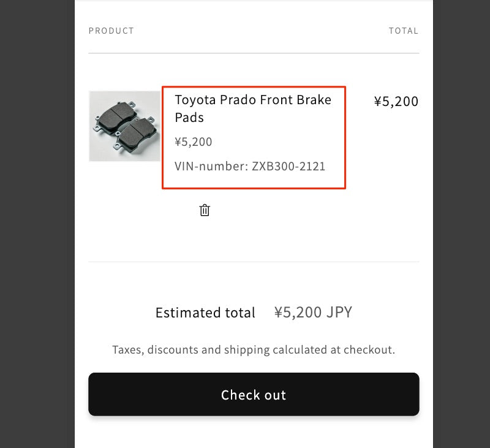Select the ¥5,200 line total on the right
Screen dimensions: 490x448
tap(396, 102)
